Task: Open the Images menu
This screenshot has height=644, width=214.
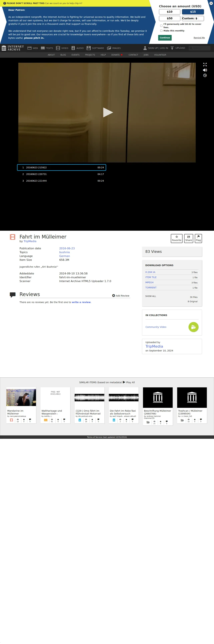Action: tap(114, 48)
